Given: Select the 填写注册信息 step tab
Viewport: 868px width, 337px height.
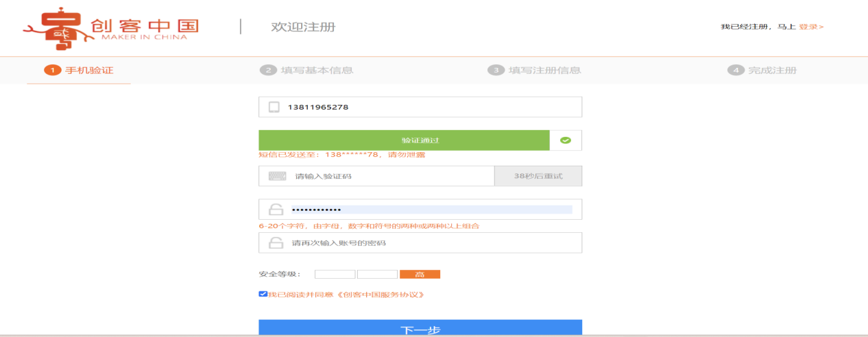Looking at the screenshot, I should (x=534, y=70).
